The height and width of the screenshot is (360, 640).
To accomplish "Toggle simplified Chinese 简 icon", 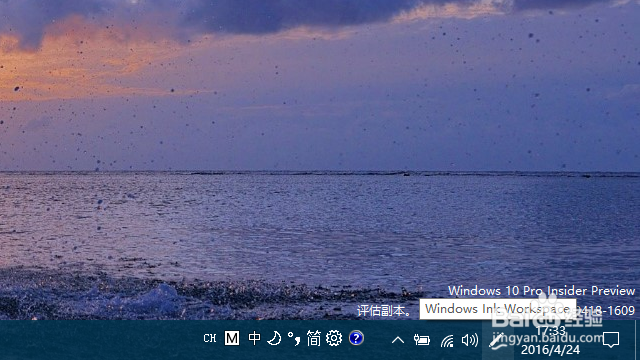I will click(314, 338).
